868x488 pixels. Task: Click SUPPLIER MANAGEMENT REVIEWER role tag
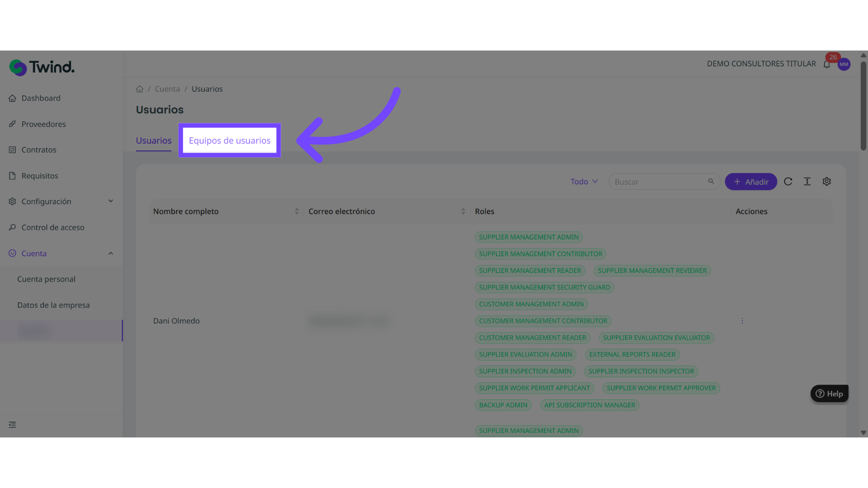[x=652, y=271]
